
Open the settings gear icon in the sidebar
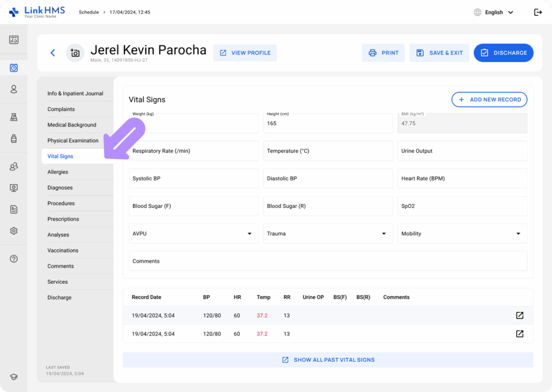[x=13, y=230]
